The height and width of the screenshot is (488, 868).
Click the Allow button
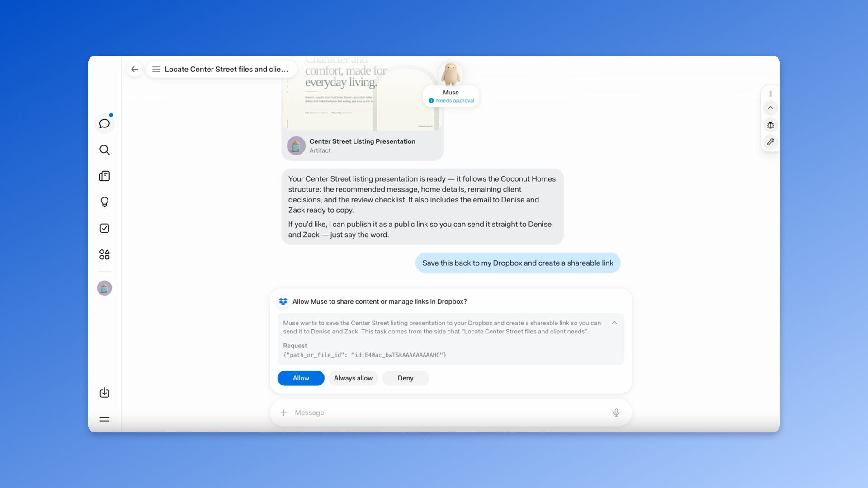(301, 378)
